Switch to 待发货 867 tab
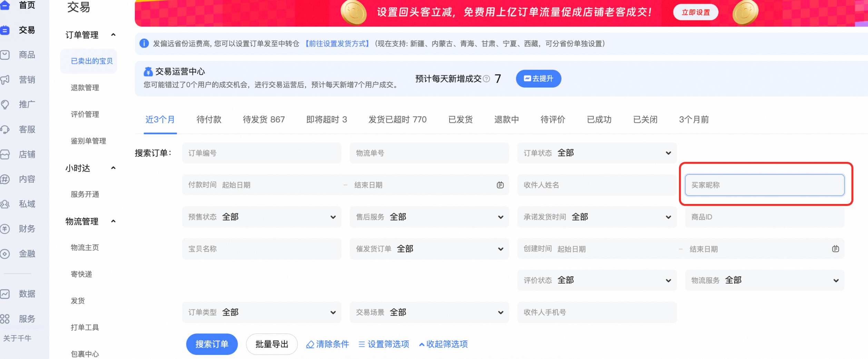 (x=264, y=120)
